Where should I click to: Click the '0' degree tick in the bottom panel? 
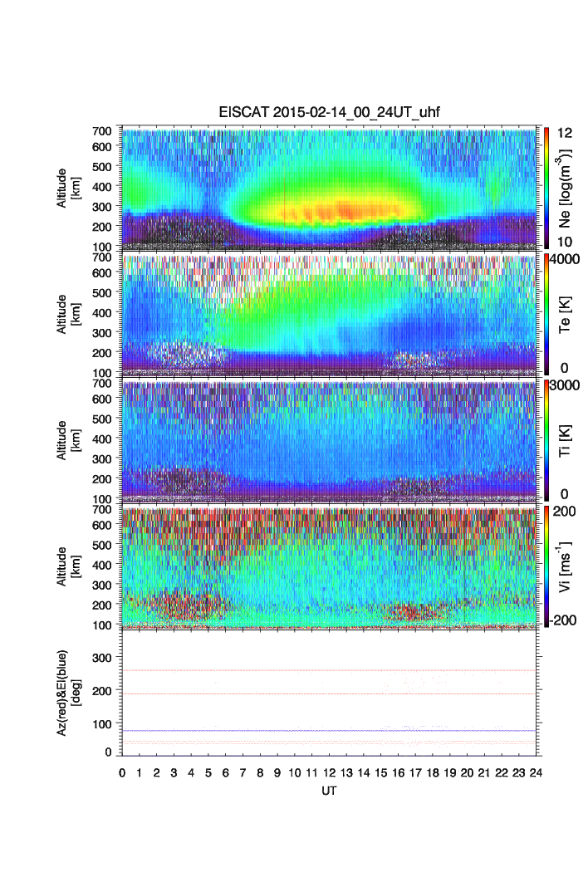pyautogui.click(x=109, y=752)
